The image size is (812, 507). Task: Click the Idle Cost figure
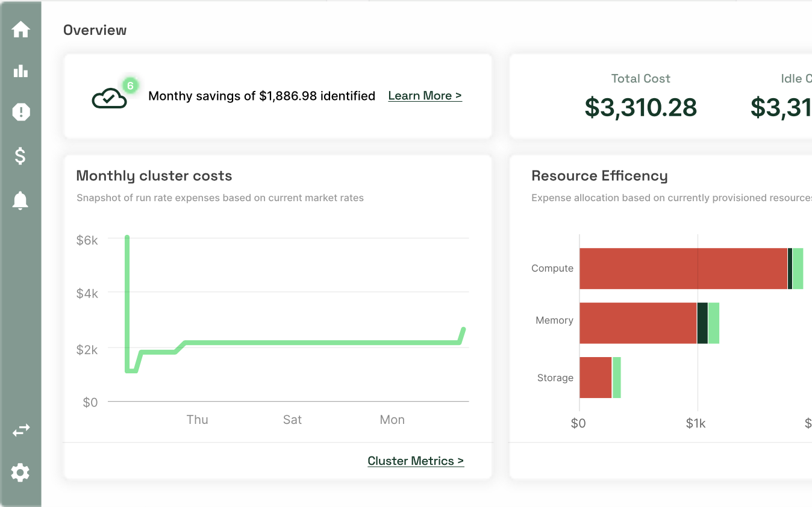(780, 108)
